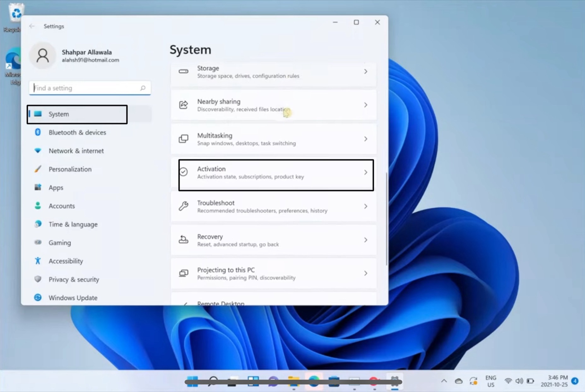Click the alahsh91@hotmail.com account email
585x392 pixels.
[90, 60]
